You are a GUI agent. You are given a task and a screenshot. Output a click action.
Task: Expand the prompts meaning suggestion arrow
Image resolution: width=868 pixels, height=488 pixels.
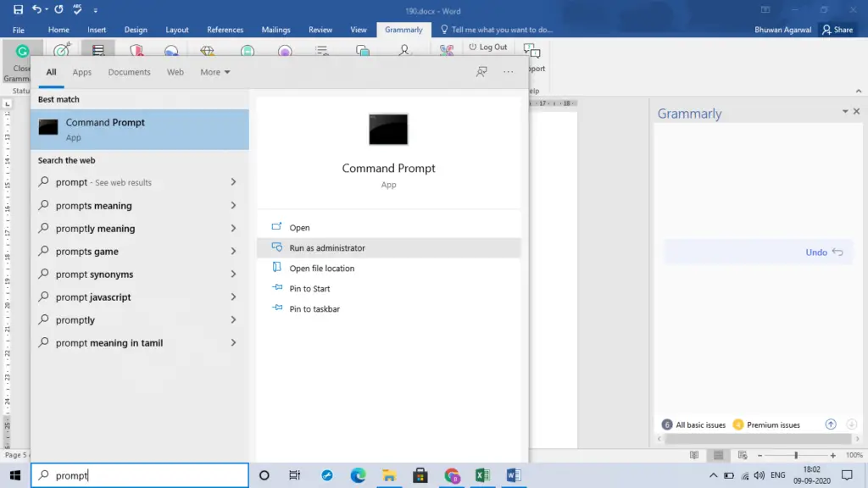(x=233, y=205)
